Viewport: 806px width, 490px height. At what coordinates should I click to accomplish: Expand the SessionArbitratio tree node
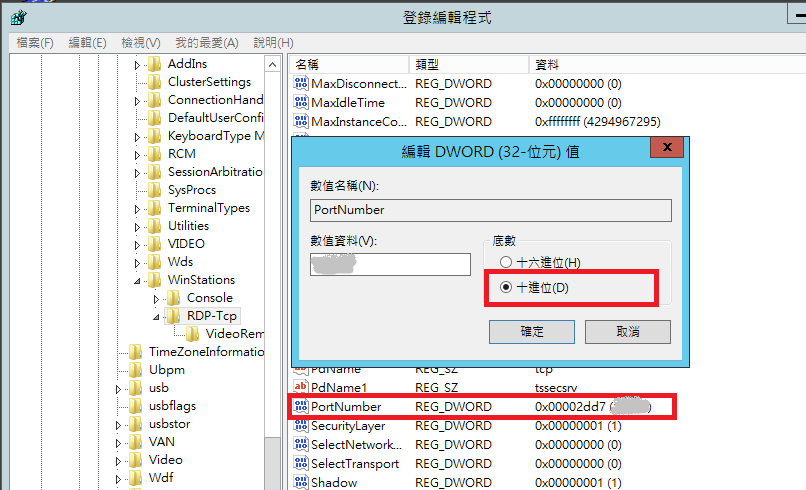pyautogui.click(x=137, y=173)
